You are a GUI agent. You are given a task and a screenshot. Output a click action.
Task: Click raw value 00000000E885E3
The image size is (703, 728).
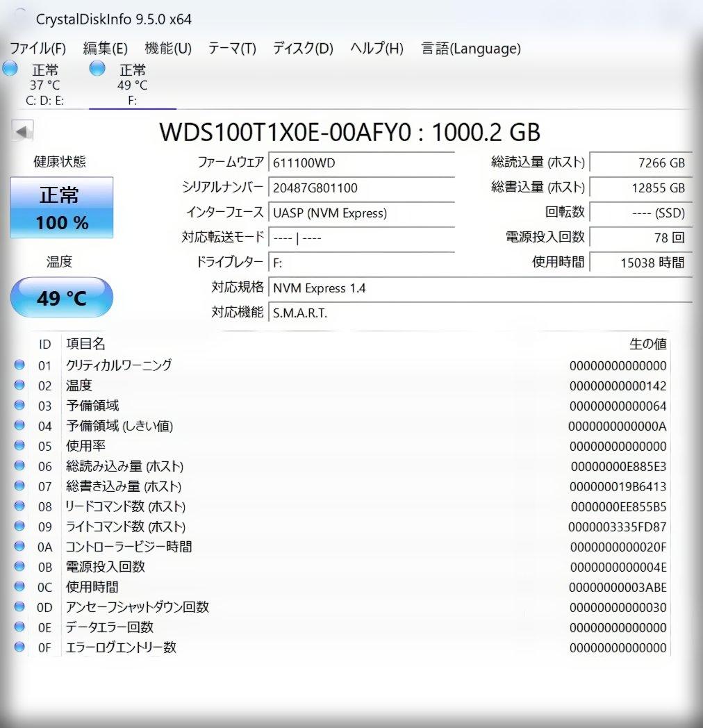pos(619,466)
